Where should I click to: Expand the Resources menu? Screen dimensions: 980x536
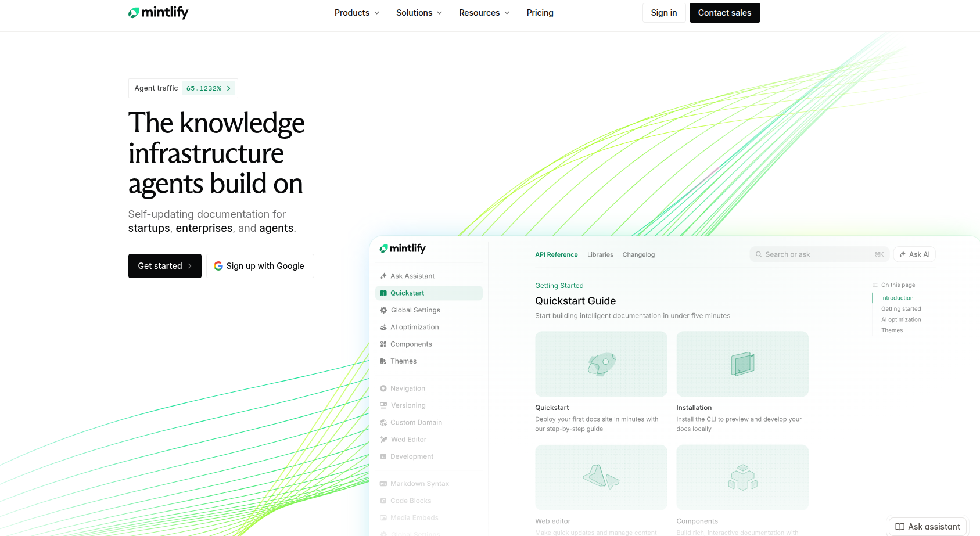point(484,13)
